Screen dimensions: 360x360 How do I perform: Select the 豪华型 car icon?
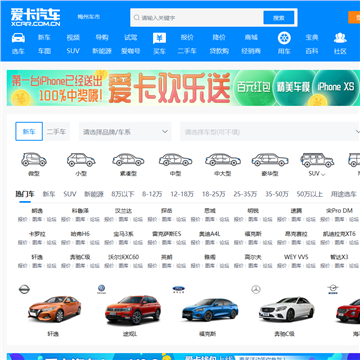click(270, 160)
